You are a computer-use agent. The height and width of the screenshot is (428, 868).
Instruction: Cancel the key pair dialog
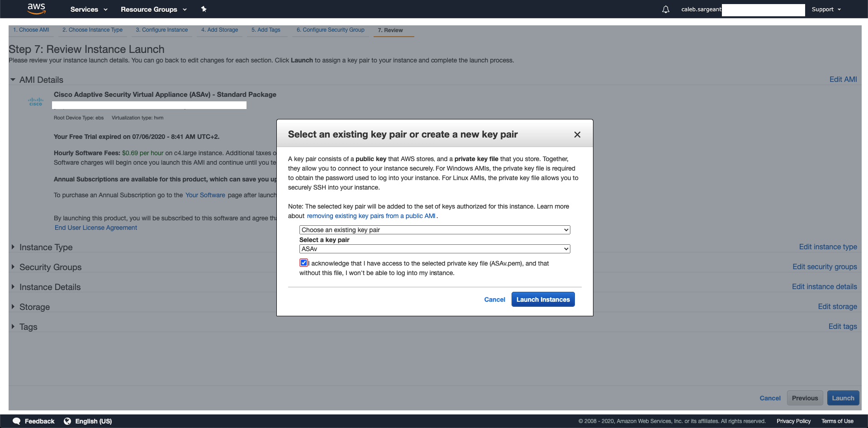point(494,300)
